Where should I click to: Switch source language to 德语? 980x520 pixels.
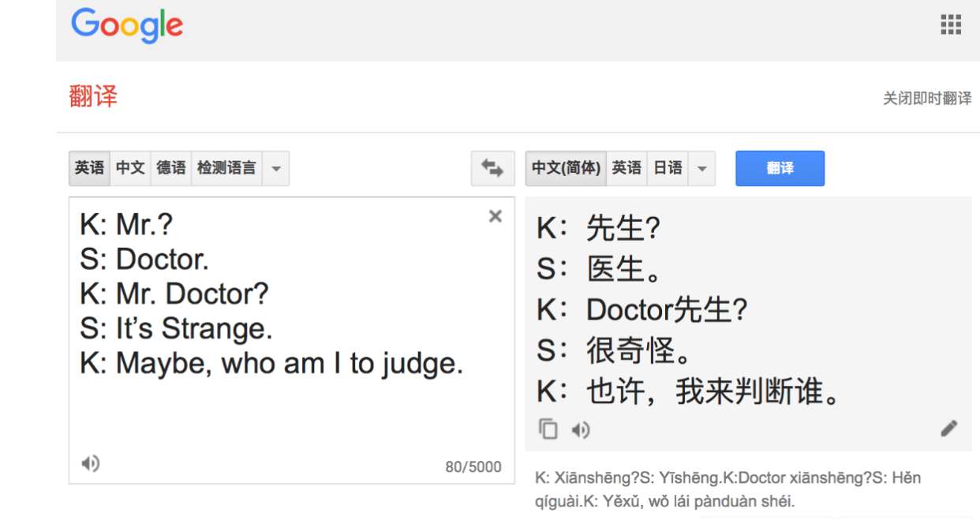click(x=171, y=168)
